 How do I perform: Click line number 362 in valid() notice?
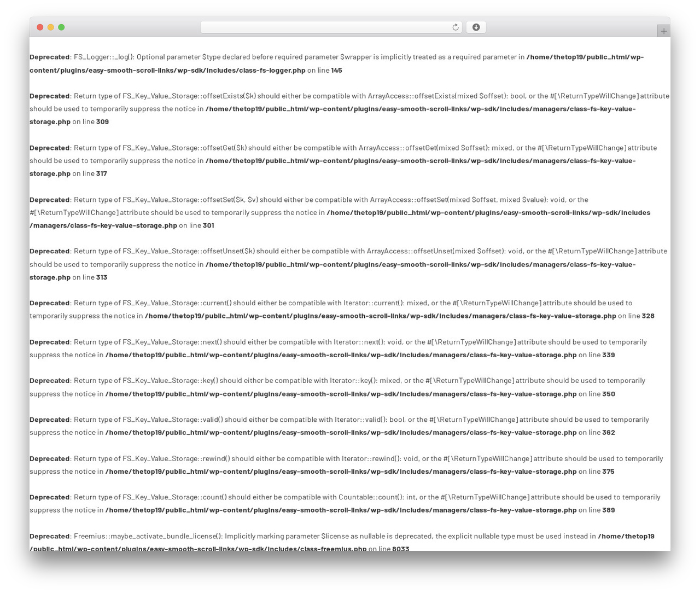[609, 433]
